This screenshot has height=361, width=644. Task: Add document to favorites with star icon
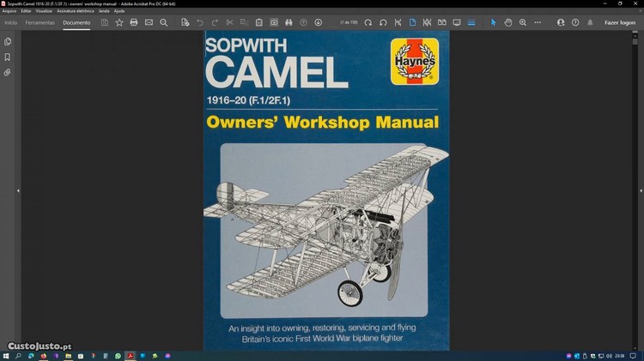click(x=119, y=22)
